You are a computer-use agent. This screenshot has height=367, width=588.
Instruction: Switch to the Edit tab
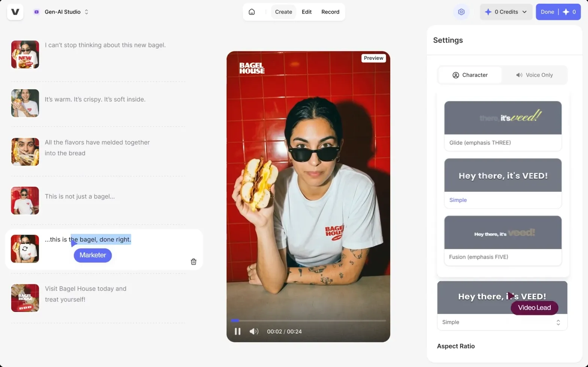pyautogui.click(x=307, y=12)
